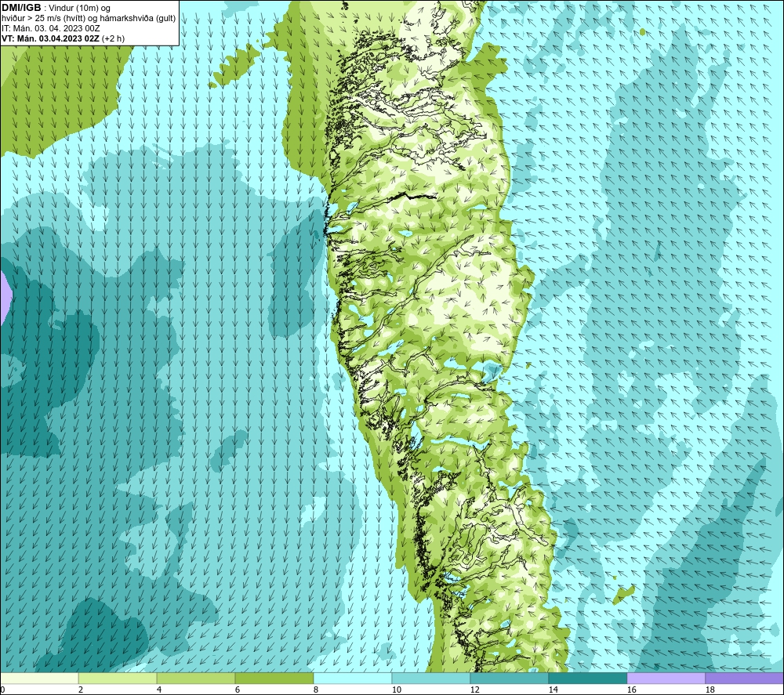Screen dimensions: 784x695
Task: Click the scale label '10'
Action: coord(397,690)
